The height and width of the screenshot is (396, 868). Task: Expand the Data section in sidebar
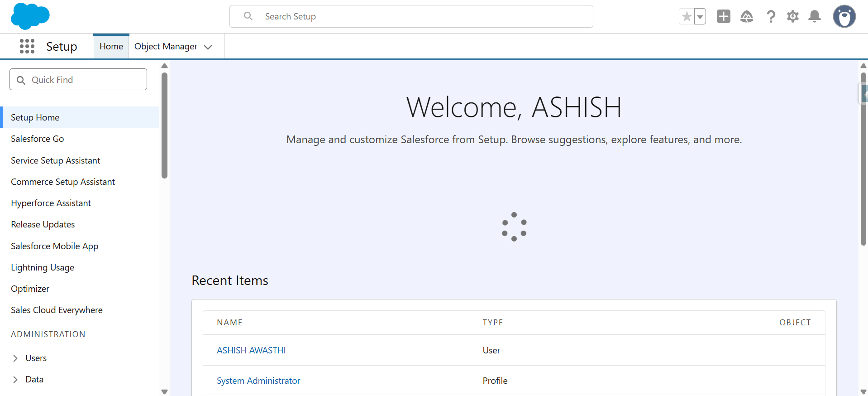coord(15,380)
